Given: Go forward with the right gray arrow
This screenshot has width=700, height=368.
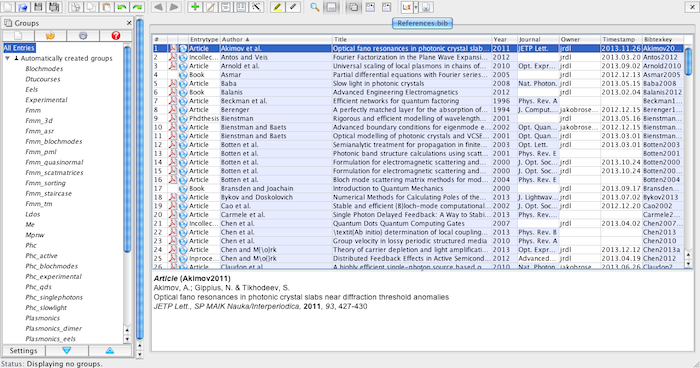Looking at the screenshot, I should pos(174,7).
